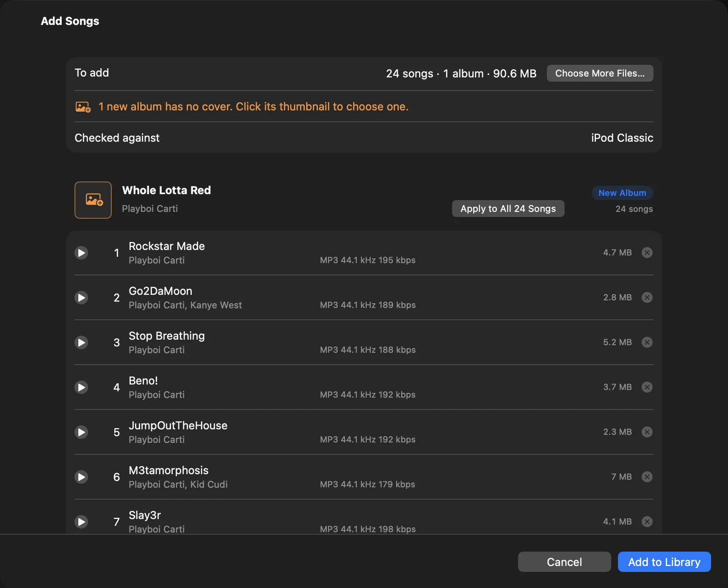Apply to All 24 Songs
Viewport: 728px width, 588px height.
508,209
